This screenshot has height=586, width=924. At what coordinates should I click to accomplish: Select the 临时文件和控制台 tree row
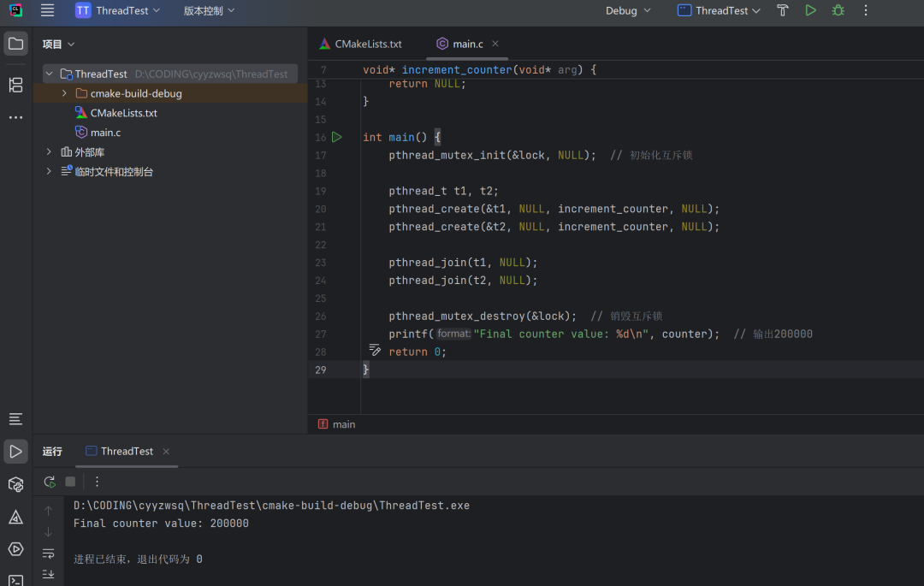tap(170, 171)
